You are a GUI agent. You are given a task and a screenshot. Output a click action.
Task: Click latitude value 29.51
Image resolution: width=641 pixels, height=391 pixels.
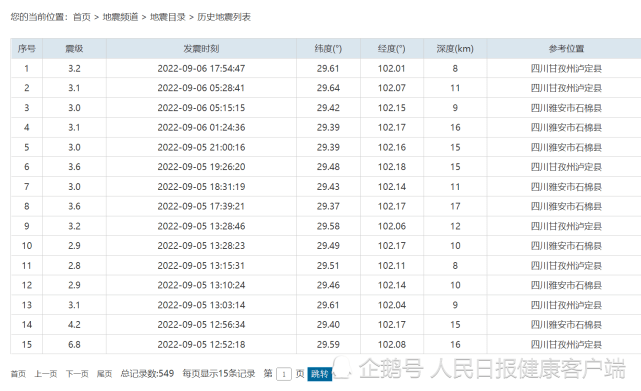[328, 265]
